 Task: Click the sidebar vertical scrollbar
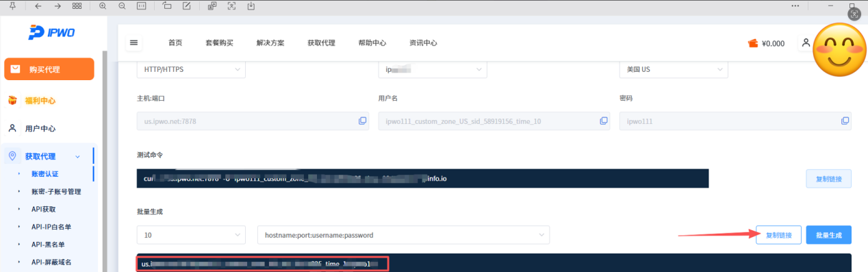point(105,162)
